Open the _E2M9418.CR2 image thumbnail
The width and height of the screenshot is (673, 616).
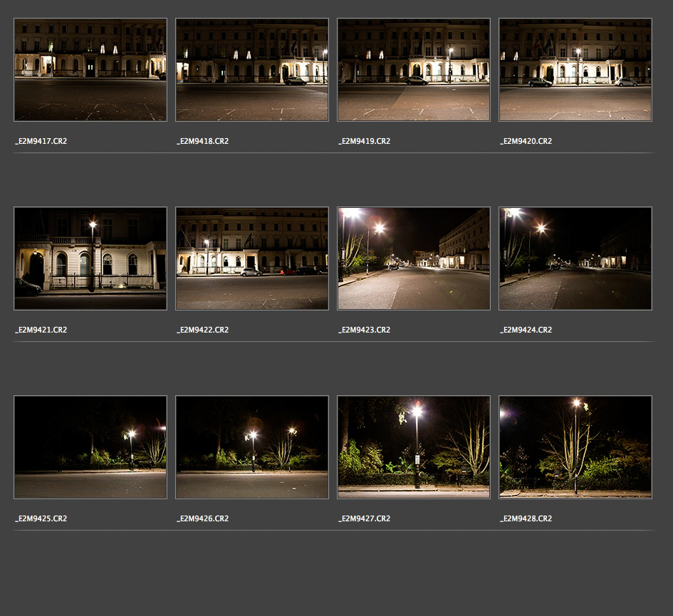tap(252, 70)
